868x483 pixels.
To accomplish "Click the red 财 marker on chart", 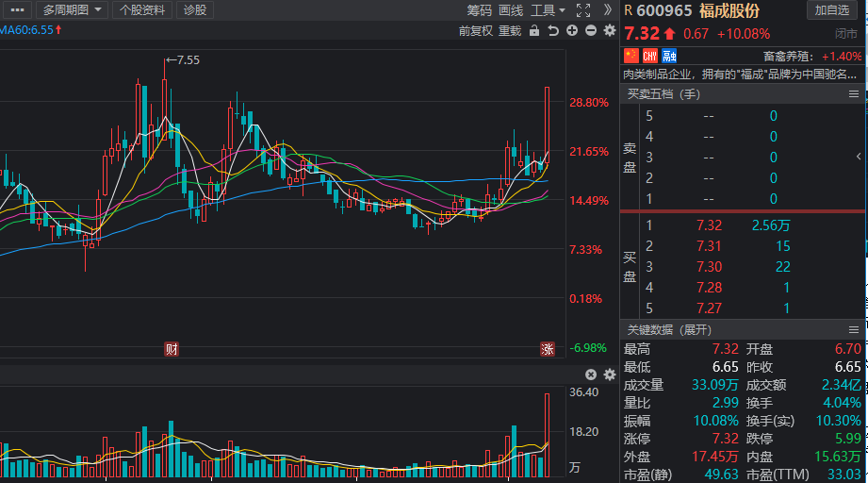I will click(172, 348).
